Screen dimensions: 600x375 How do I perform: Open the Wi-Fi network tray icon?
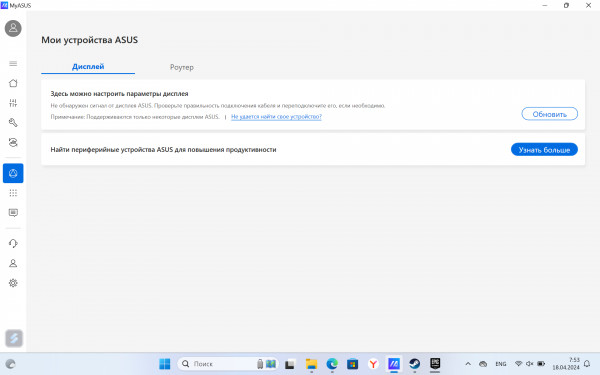518,364
